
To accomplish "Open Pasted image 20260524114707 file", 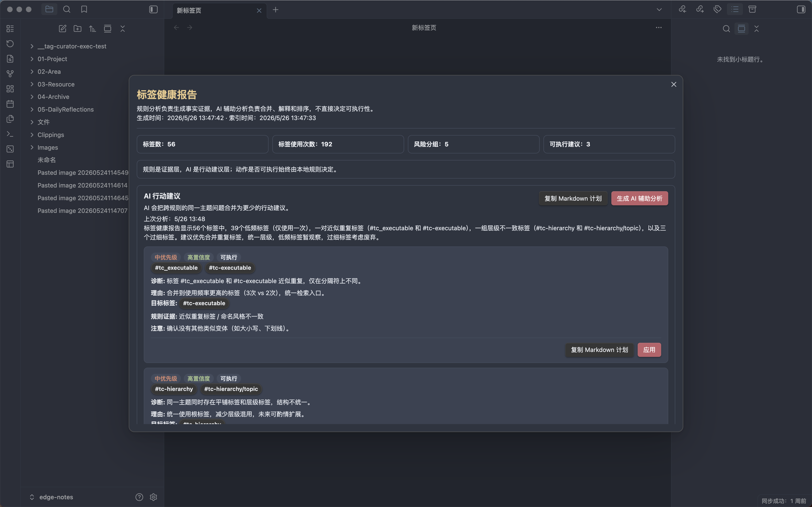I will pyautogui.click(x=82, y=211).
